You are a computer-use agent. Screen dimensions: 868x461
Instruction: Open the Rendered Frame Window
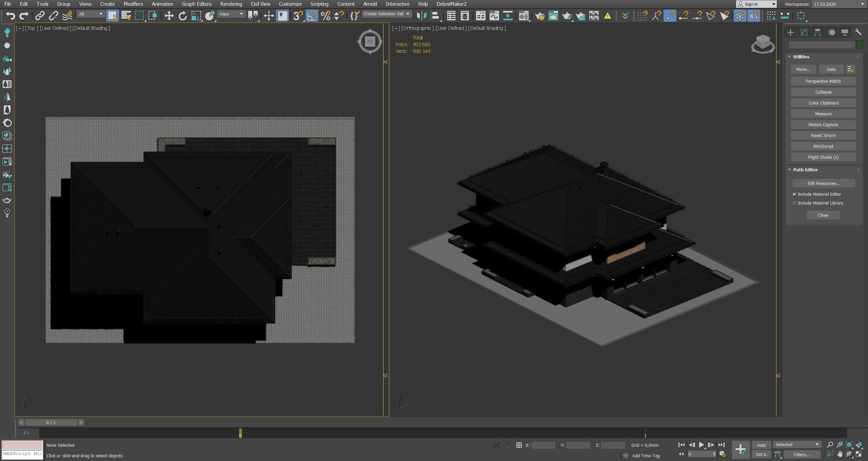click(553, 16)
